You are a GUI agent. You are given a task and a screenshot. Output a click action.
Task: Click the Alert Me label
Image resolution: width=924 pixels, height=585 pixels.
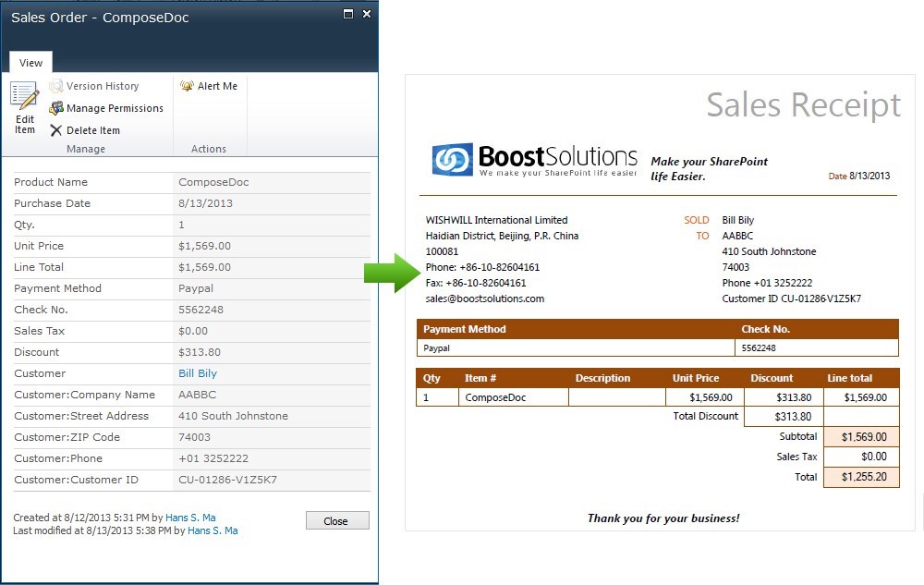coord(217,86)
